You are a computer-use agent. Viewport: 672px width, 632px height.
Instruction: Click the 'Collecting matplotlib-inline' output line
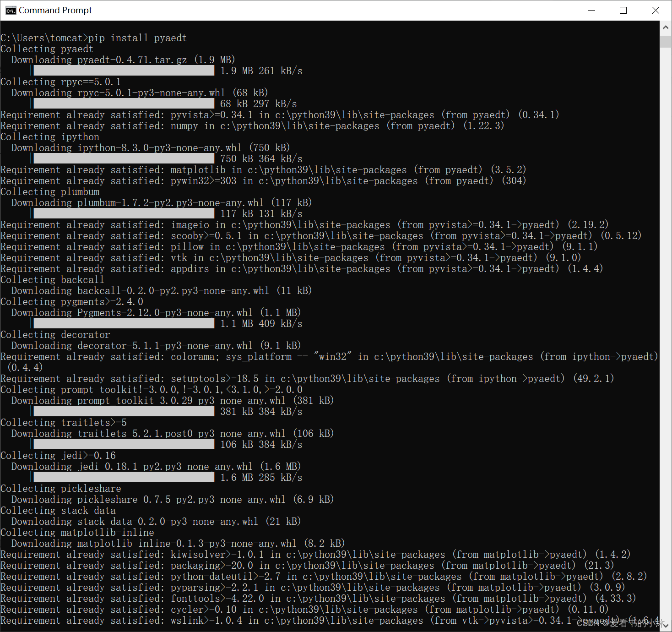click(77, 533)
